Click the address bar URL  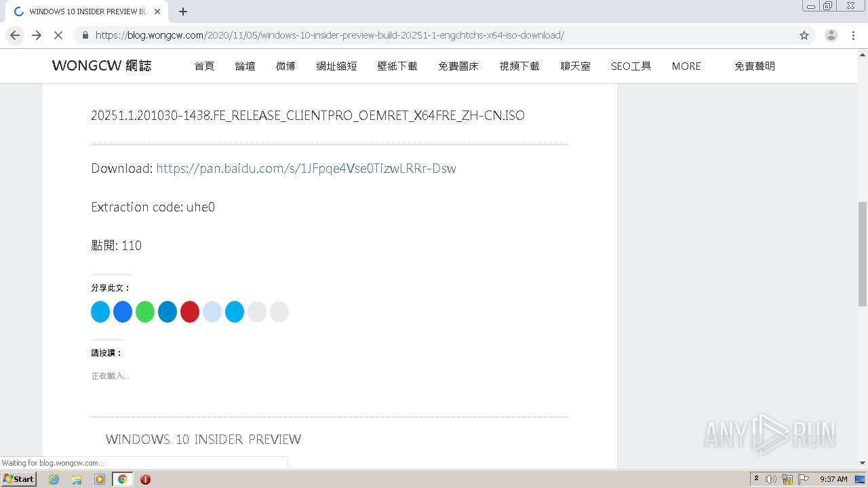pos(330,35)
